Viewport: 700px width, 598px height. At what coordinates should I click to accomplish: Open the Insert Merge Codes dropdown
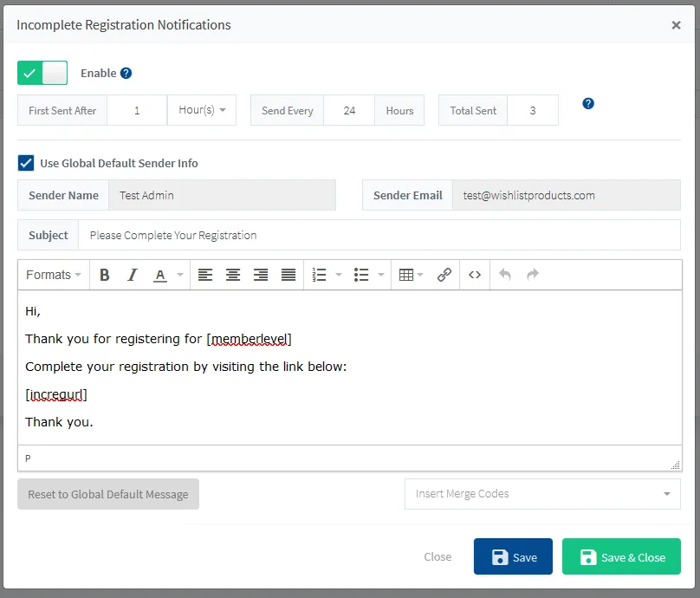point(542,493)
